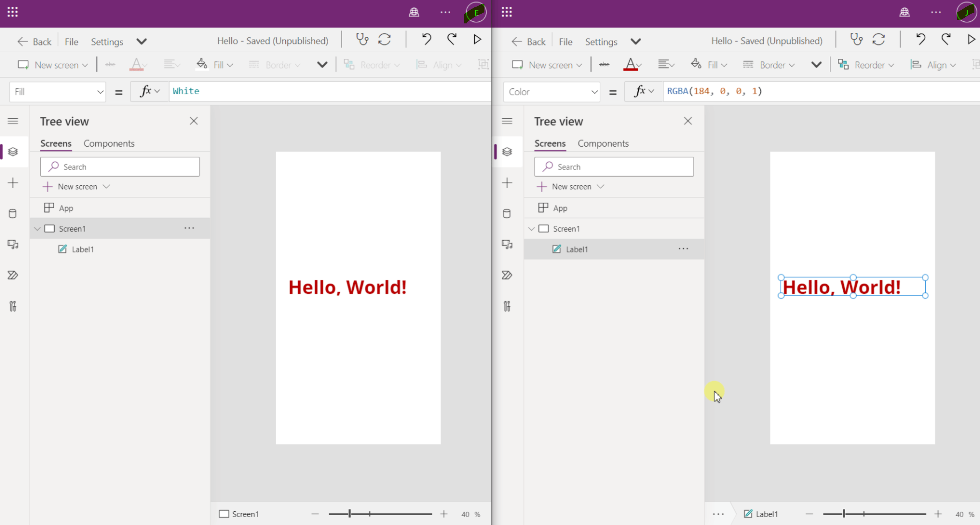Click the App checker stethoscope icon in left window
Image resolution: width=980 pixels, height=525 pixels.
click(362, 39)
